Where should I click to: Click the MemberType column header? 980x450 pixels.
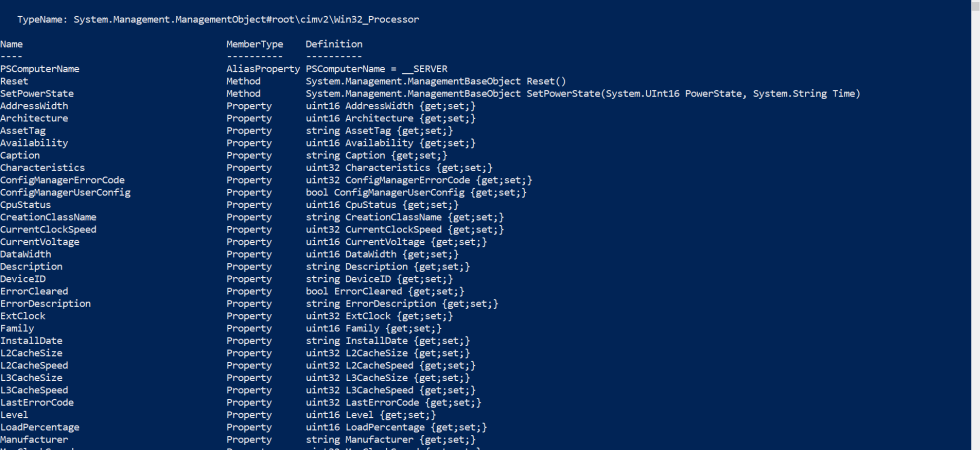(x=254, y=44)
